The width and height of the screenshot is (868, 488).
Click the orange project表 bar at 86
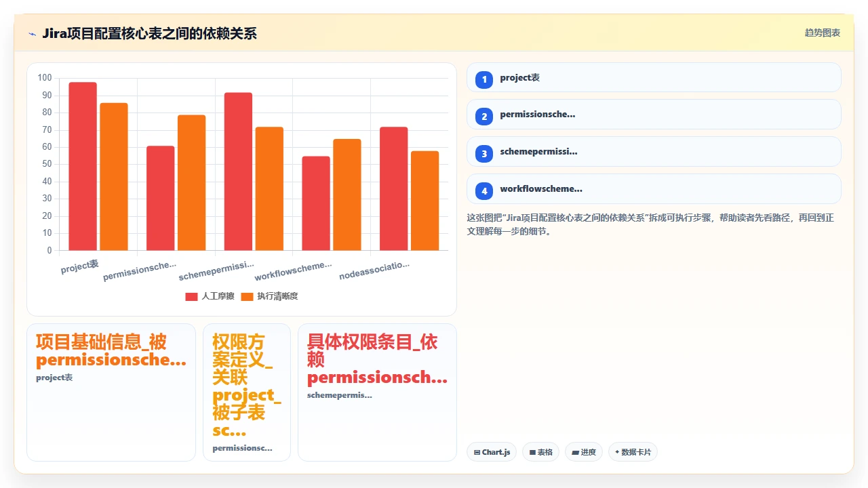(x=114, y=177)
